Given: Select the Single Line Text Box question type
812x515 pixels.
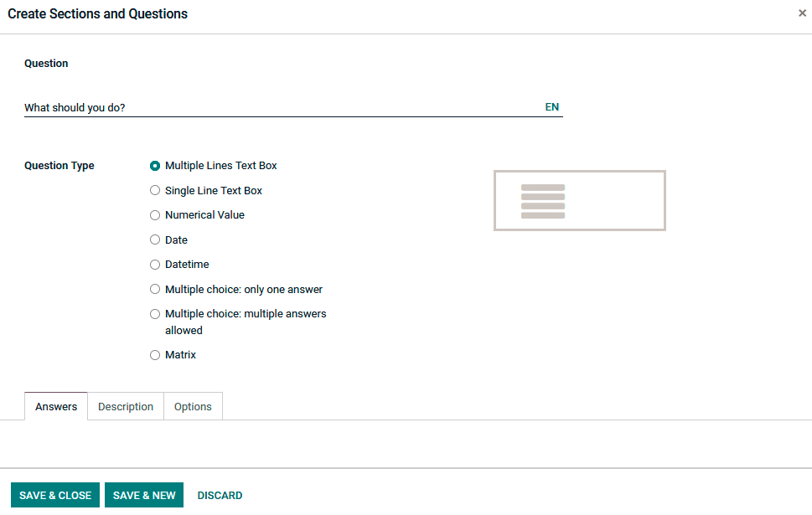Looking at the screenshot, I should coord(155,190).
